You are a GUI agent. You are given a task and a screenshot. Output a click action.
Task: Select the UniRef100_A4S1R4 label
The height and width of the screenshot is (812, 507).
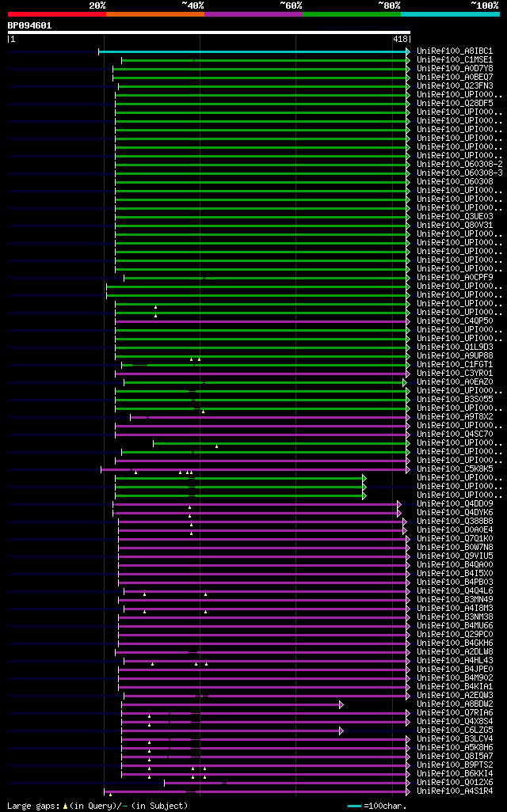[455, 791]
